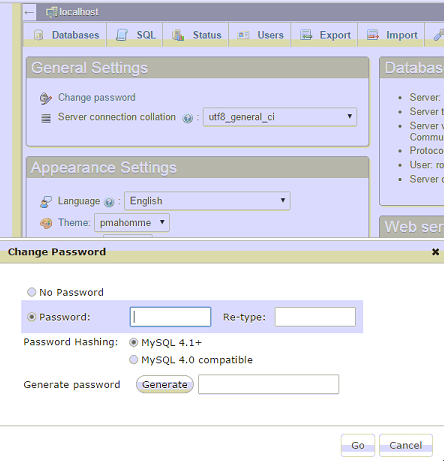The height and width of the screenshot is (461, 444).
Task: Click the General Settings panel header
Action: coord(198,68)
